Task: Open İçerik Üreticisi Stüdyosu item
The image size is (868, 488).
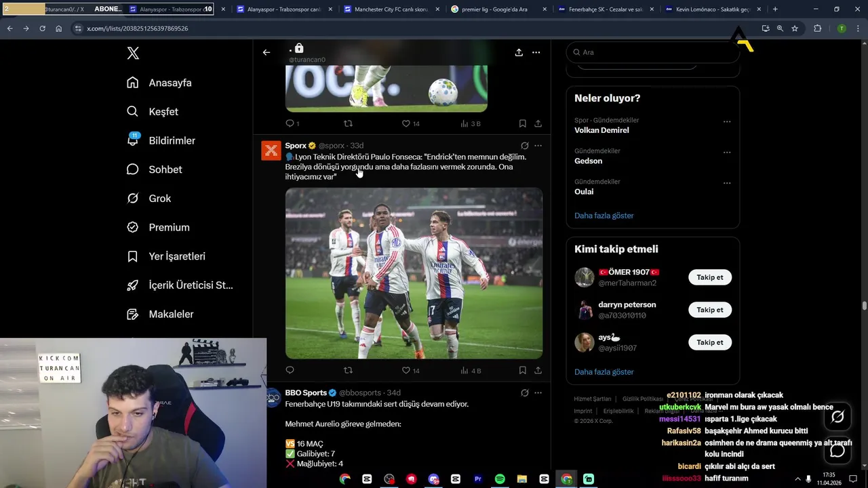Action: tap(180, 285)
